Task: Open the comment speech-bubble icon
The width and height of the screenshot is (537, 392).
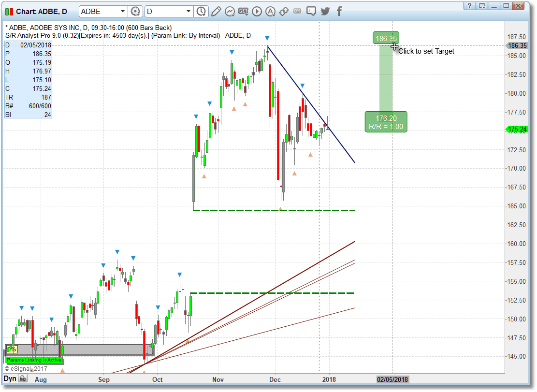Action: pos(311,11)
